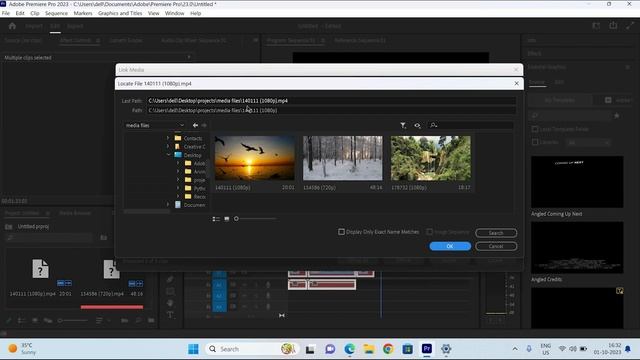Toggle the Image Sequence checkbox

[x=429, y=232]
